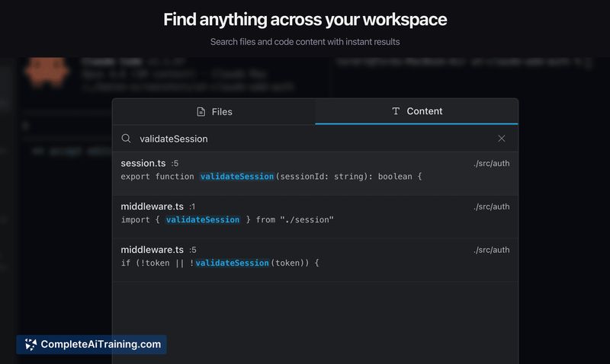Click the magnifying glass search icon
610x364 pixels.
coord(127,139)
